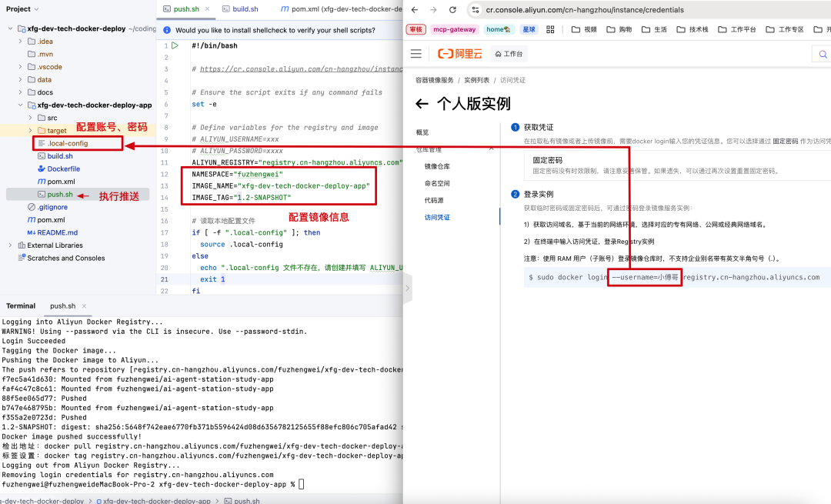Open the mcp-gateway bookmark
The image size is (831, 504).
[454, 29]
